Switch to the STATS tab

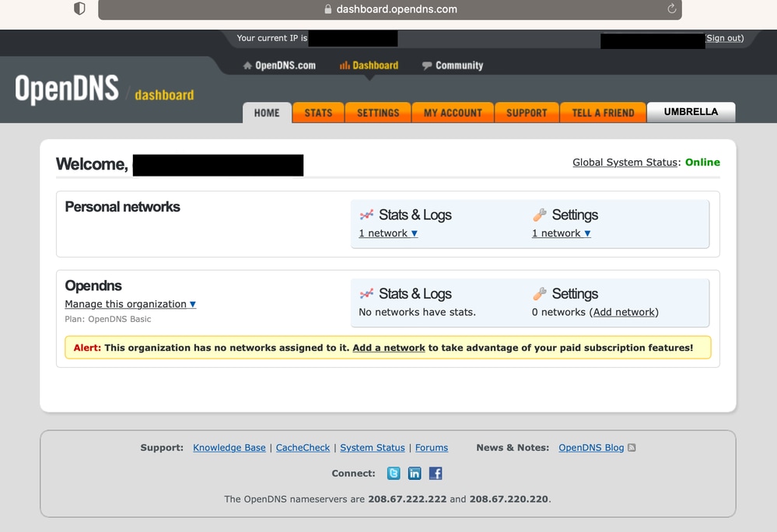coord(318,113)
